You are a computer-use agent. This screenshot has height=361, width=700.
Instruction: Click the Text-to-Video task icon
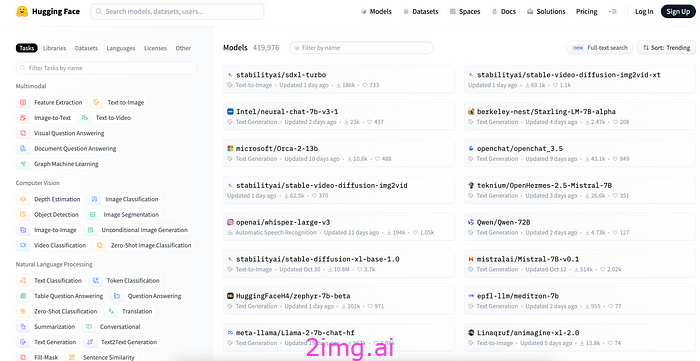coord(84,118)
